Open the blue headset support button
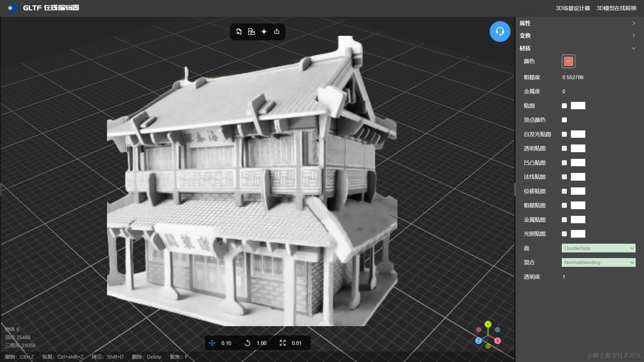Image resolution: width=644 pixels, height=362 pixels. 500,32
